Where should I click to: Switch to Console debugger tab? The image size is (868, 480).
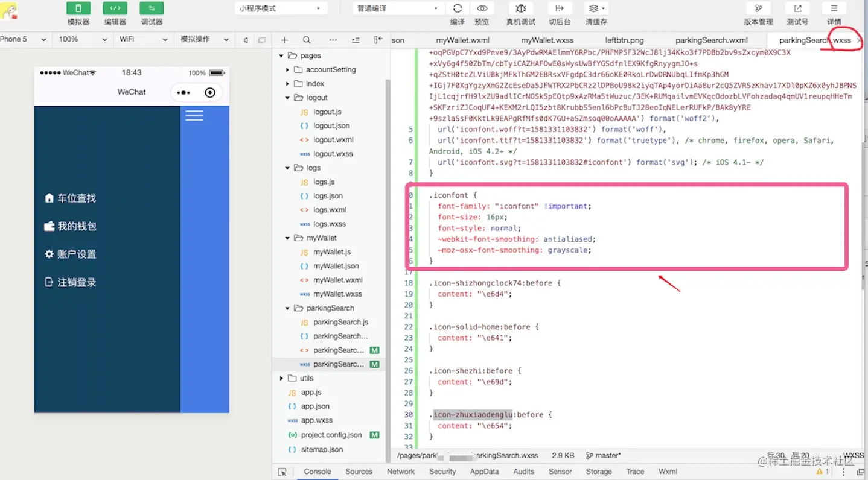coord(318,472)
